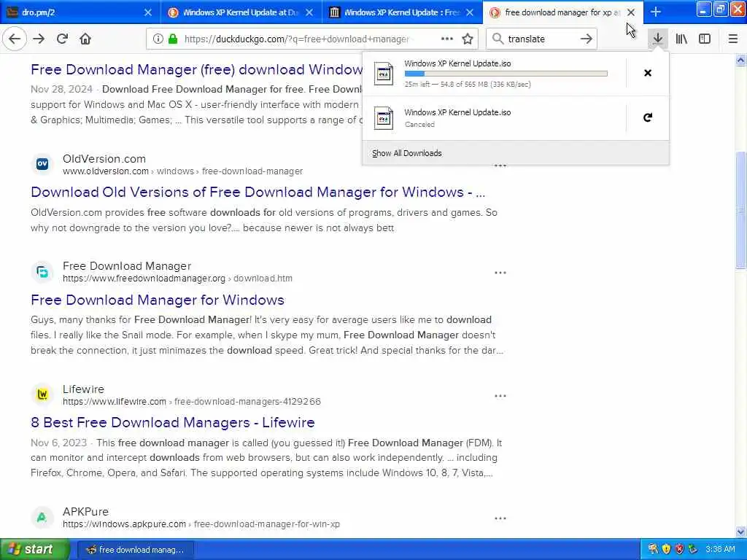Click the freedownloadmanager.org download.htm URL
Image resolution: width=747 pixels, height=560 pixels.
coord(177,278)
